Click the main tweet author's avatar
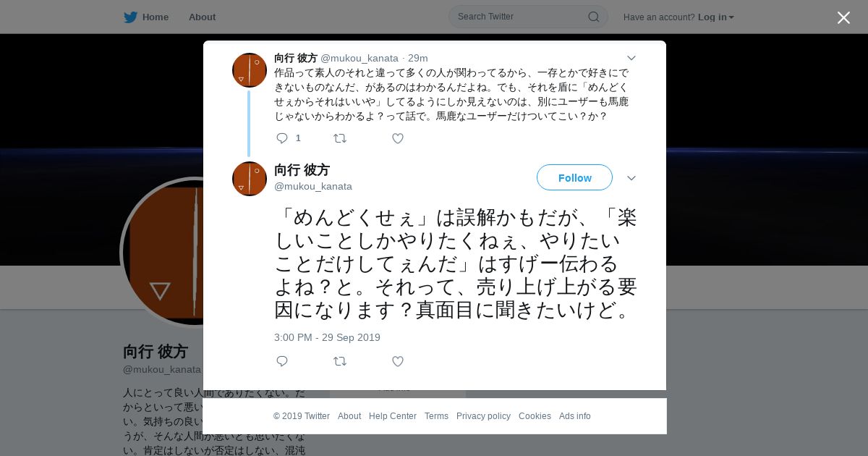The width and height of the screenshot is (868, 456). (250, 179)
